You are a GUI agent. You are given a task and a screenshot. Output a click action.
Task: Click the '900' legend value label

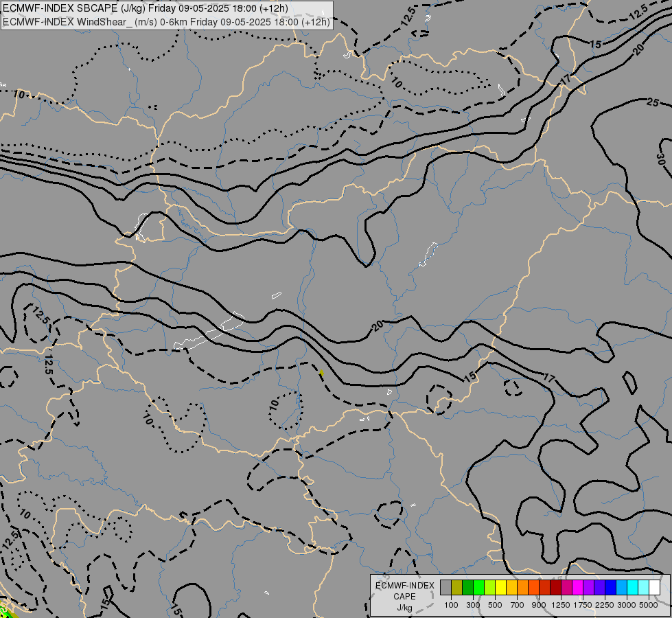pos(539,605)
